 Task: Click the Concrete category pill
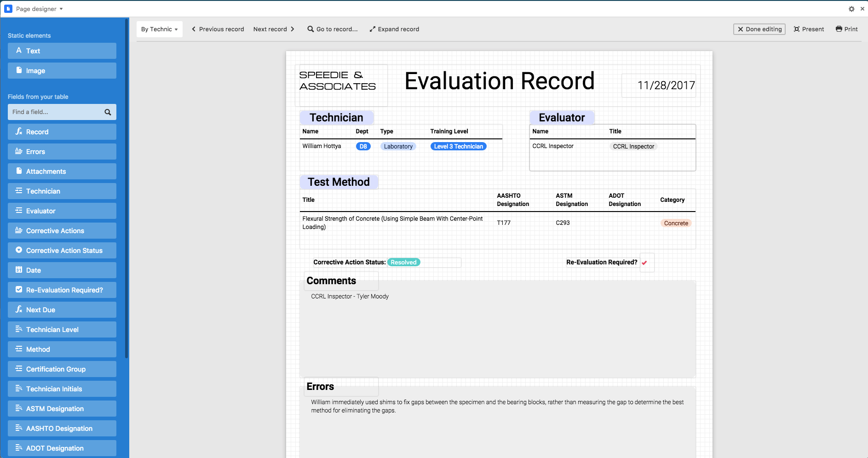tap(676, 223)
